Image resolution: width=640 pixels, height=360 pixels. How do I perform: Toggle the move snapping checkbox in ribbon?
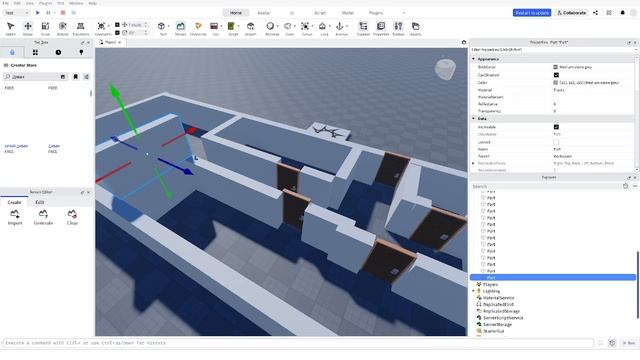pos(117,25)
